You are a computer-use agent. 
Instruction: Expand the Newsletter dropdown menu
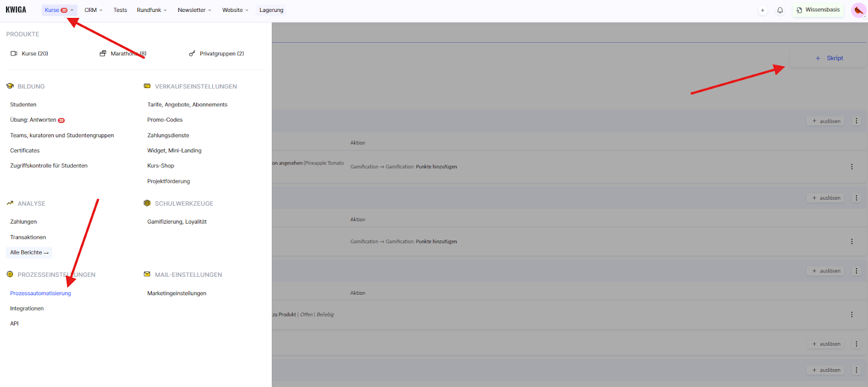[194, 10]
